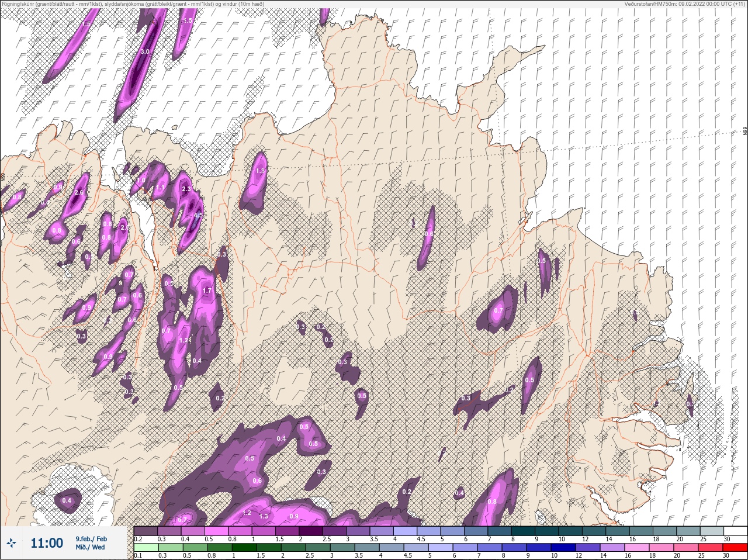Viewport: 748px width, 560px height.
Task: Click the "1.7" precipitation value on the map
Action: point(206,291)
